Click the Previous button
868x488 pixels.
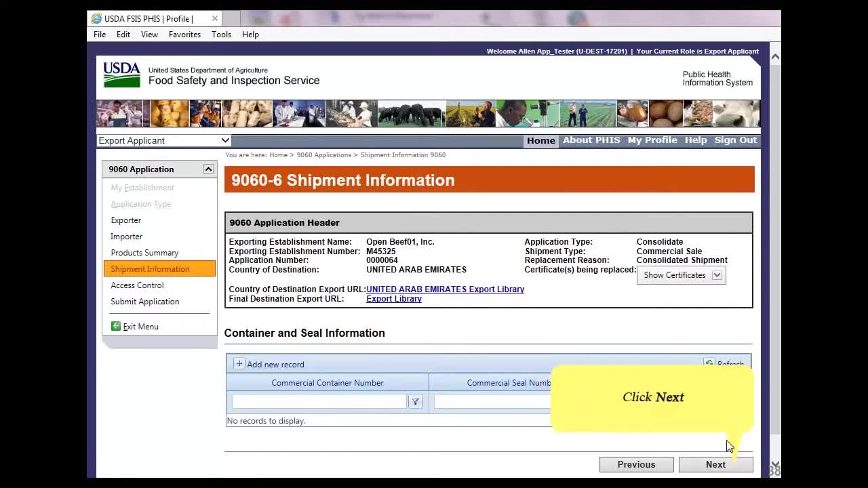click(x=636, y=464)
